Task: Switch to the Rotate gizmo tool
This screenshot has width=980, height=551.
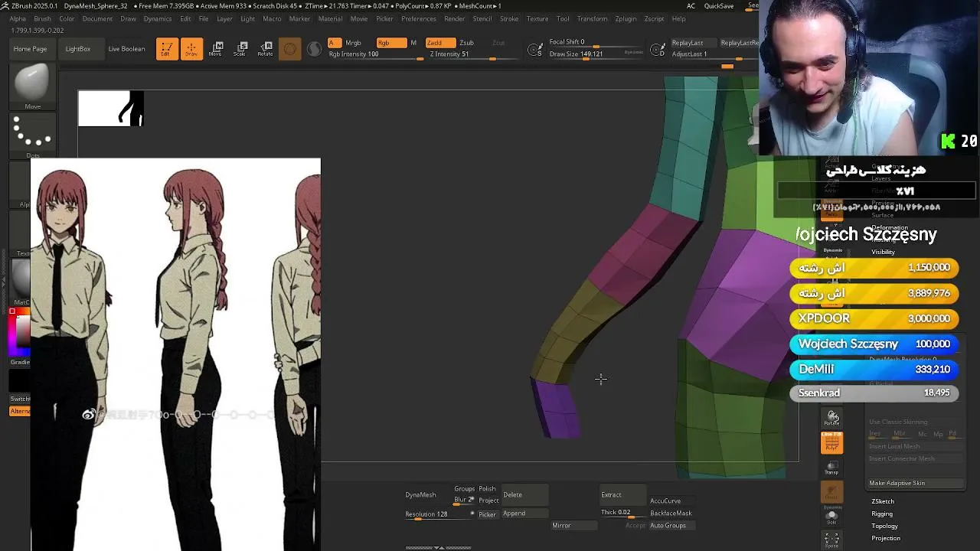Action: point(265,49)
